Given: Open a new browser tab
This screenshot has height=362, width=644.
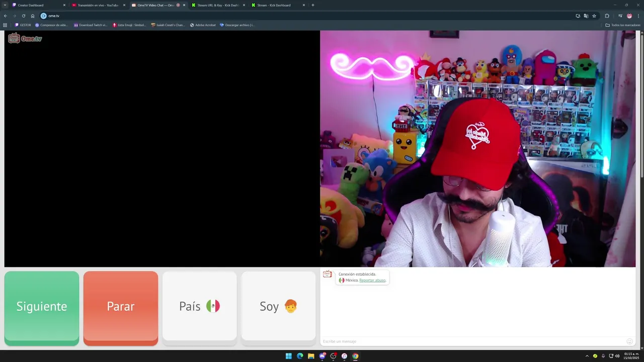Looking at the screenshot, I should coord(313,5).
